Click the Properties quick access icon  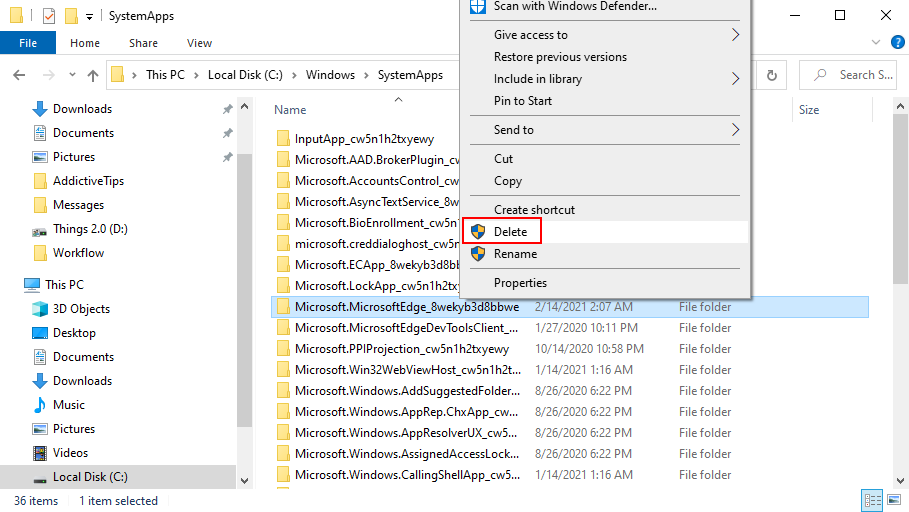[x=49, y=16]
